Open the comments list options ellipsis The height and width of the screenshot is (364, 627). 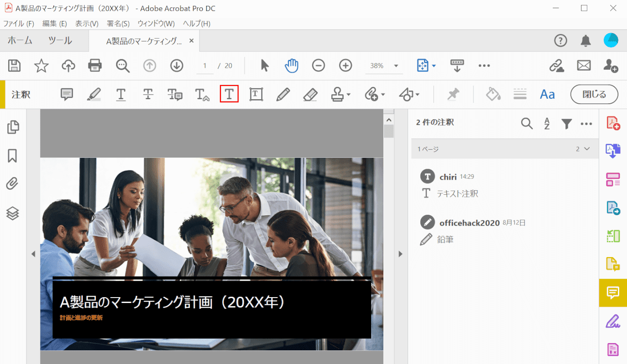[586, 123]
